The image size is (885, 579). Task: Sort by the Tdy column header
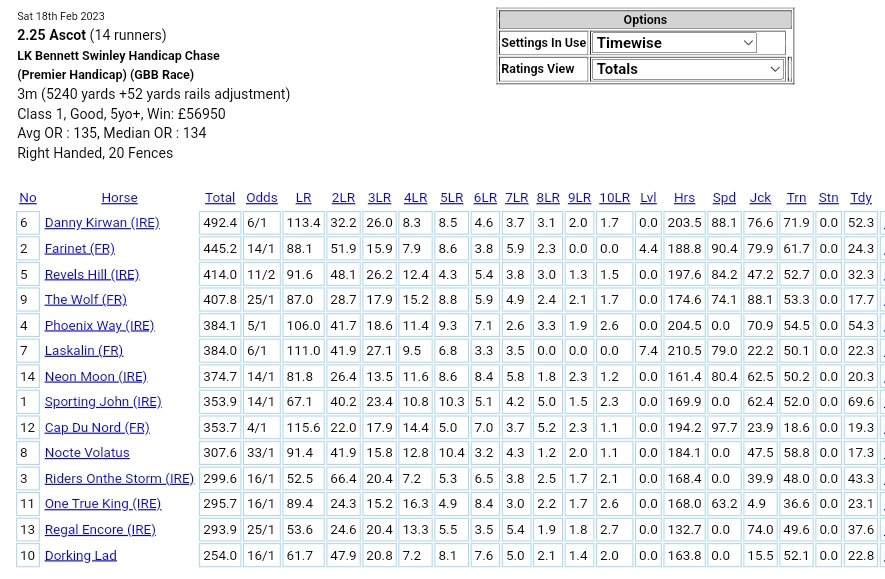coord(860,198)
